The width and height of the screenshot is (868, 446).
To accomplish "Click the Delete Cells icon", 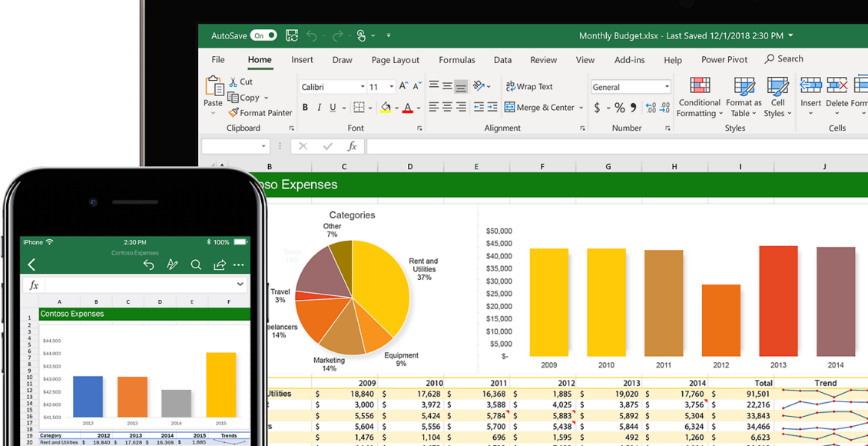I will tap(837, 85).
